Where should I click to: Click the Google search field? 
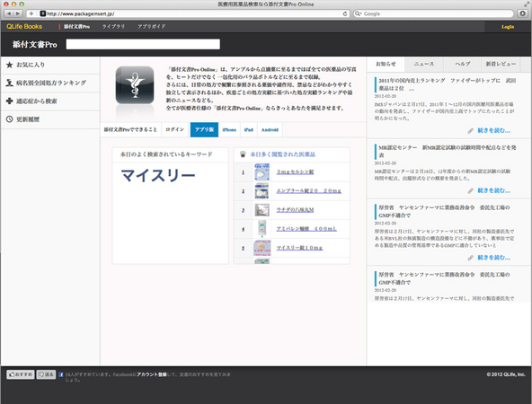[433, 13]
